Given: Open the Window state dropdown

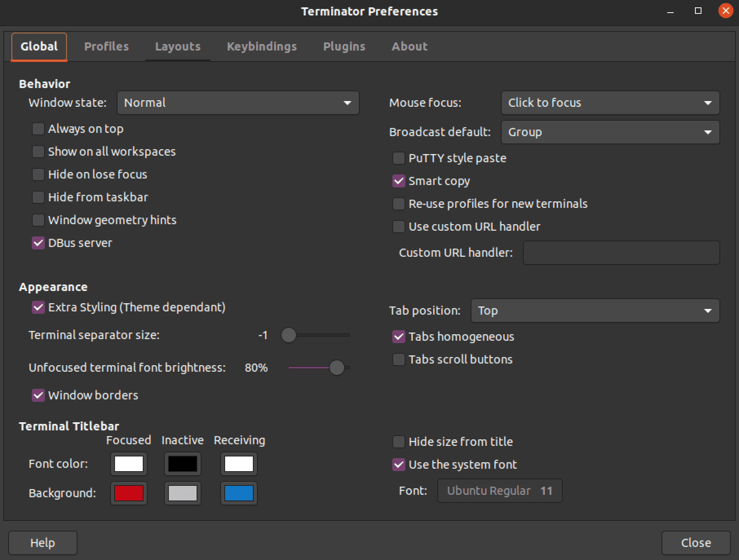Looking at the screenshot, I should click(238, 103).
